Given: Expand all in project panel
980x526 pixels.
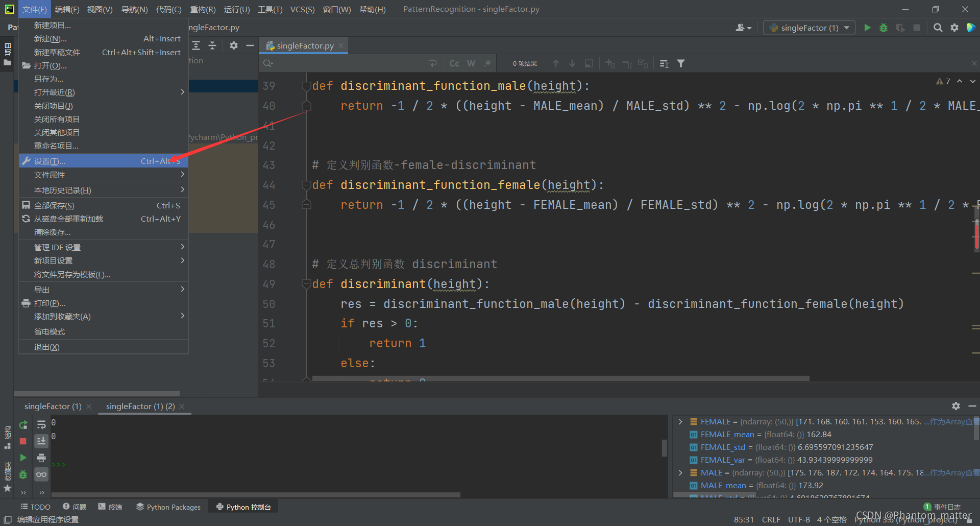Looking at the screenshot, I should pyautogui.click(x=196, y=45).
